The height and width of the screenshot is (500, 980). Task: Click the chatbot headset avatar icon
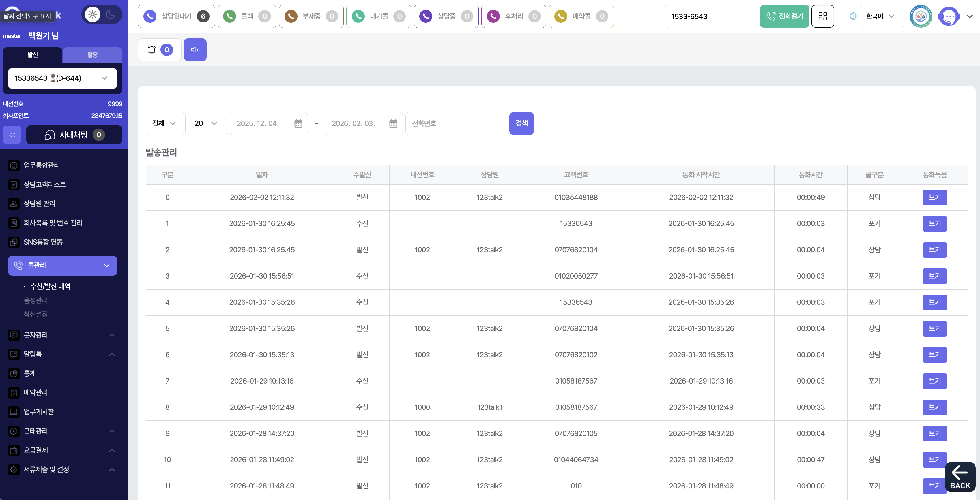coord(949,16)
